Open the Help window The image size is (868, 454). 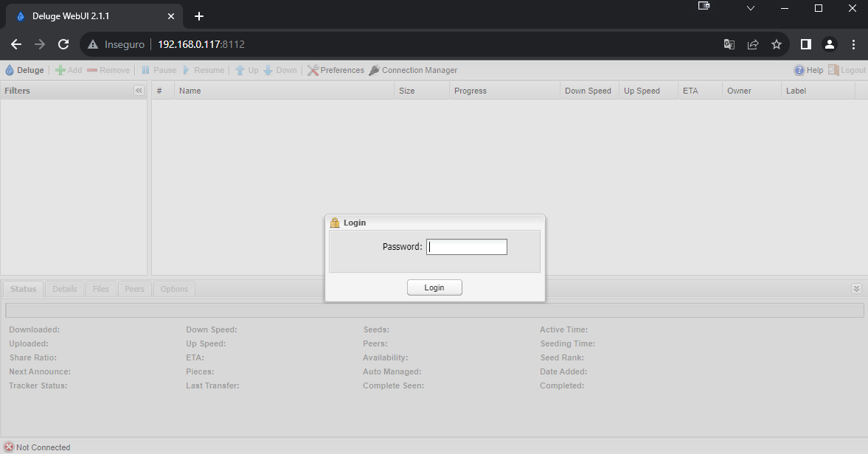(808, 69)
